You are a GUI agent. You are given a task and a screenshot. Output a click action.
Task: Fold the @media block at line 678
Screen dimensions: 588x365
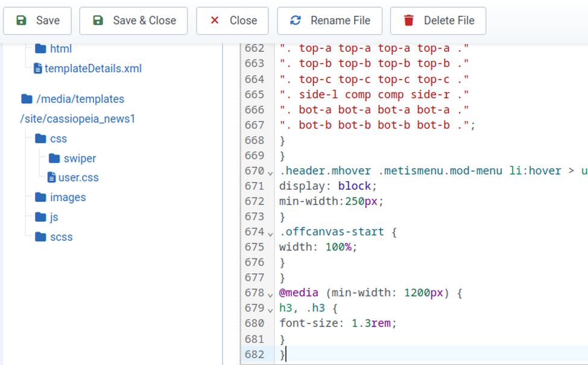coord(270,295)
